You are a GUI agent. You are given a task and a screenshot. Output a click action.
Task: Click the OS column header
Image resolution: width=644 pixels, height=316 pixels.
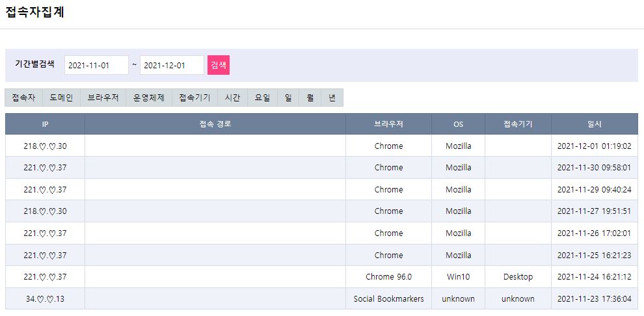tap(459, 124)
